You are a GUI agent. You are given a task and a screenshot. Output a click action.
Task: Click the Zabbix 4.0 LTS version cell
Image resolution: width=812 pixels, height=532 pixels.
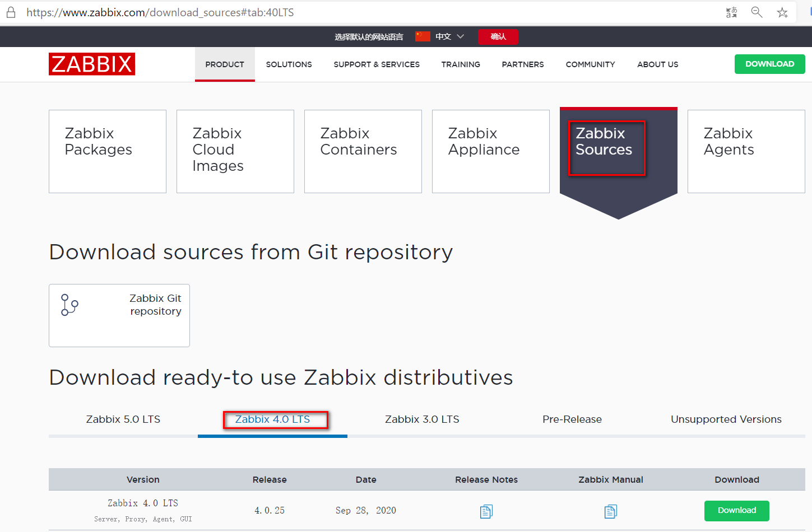[143, 503]
